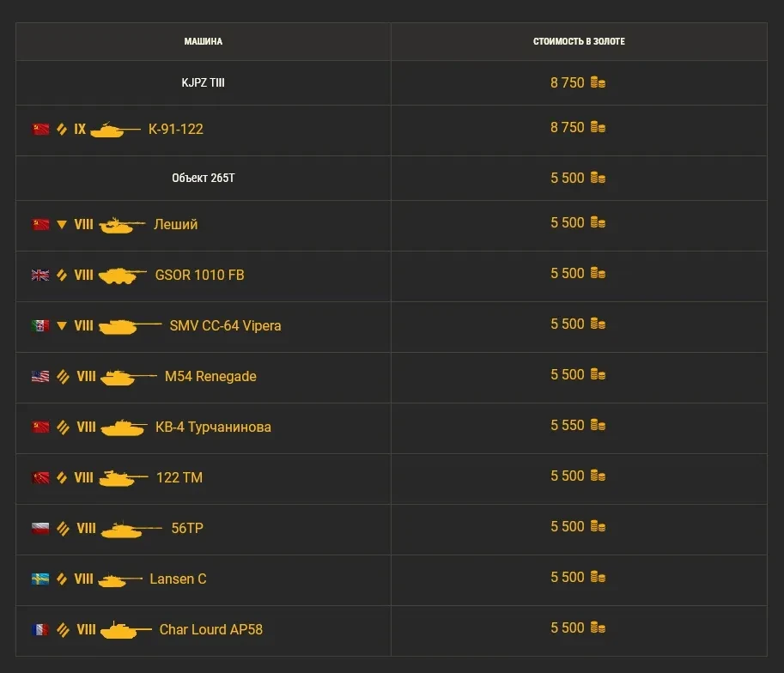Click the Swedish flag beside Lansen C
This screenshot has height=673, width=784.
tap(40, 579)
